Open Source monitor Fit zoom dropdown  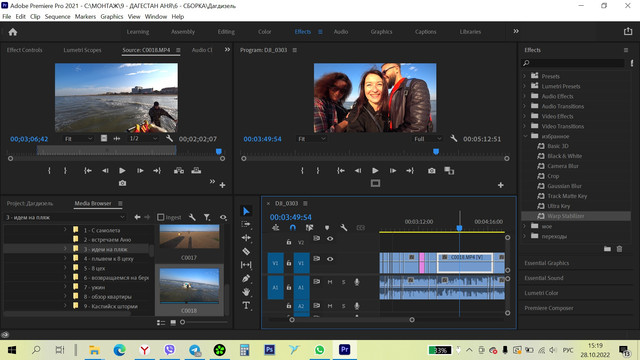coord(78,139)
